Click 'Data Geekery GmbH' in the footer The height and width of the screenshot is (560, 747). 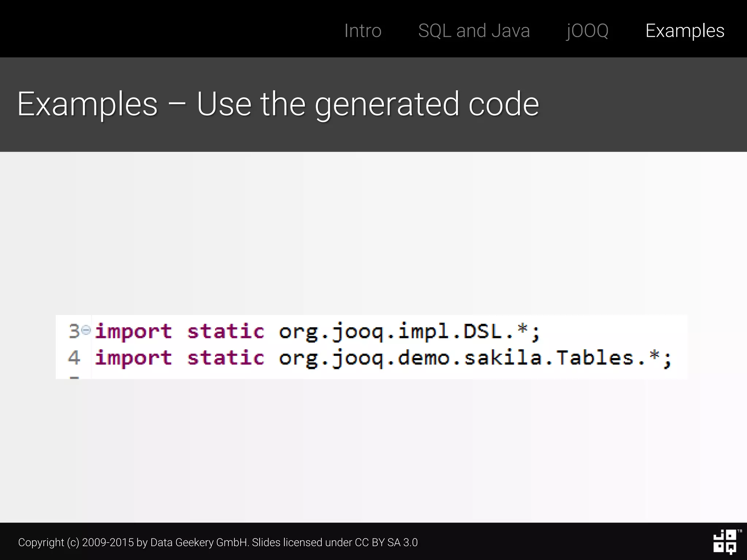199,542
